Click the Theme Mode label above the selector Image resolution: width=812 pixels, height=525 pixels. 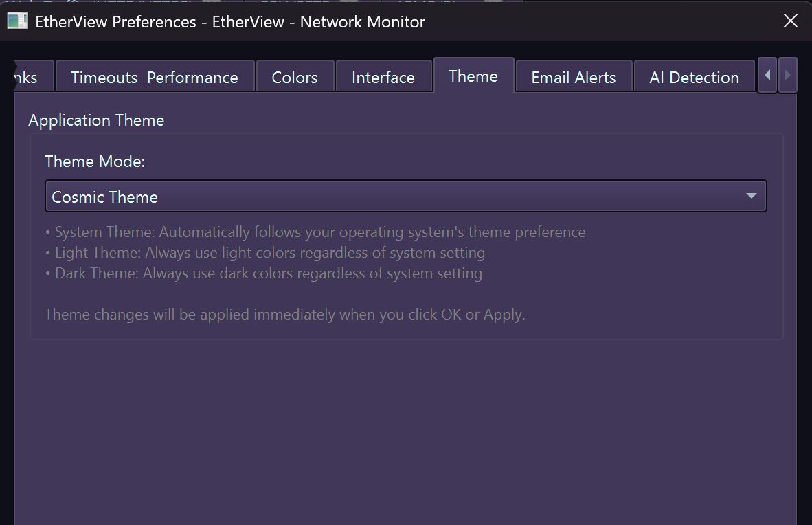pyautogui.click(x=95, y=161)
